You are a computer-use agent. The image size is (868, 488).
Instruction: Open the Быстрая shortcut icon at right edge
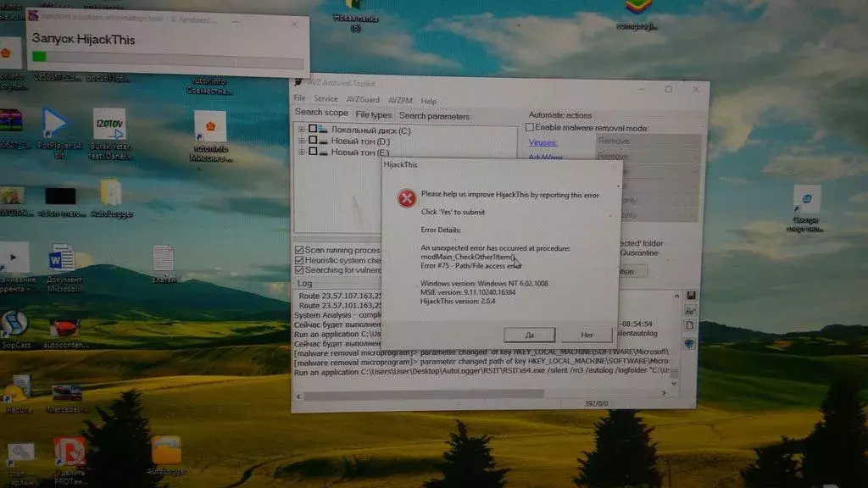tap(807, 199)
